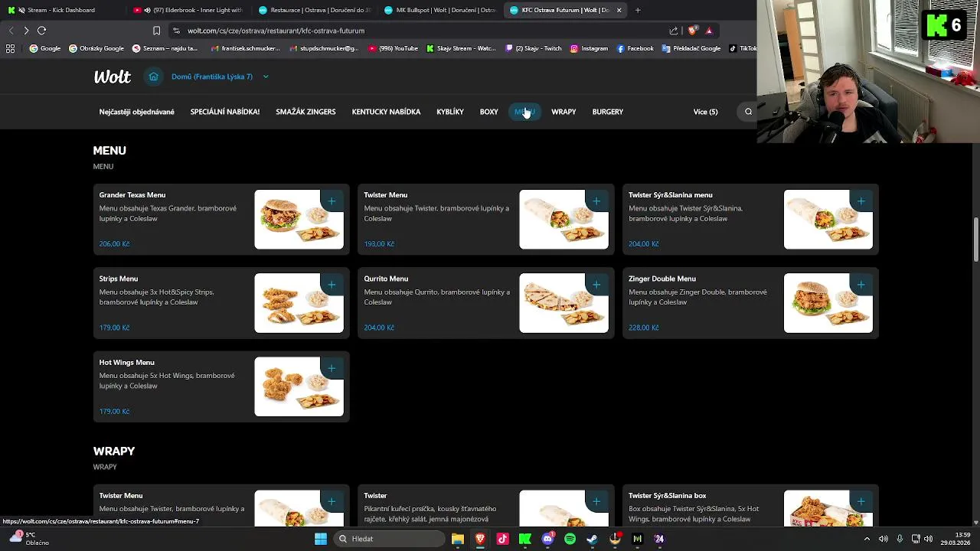The height and width of the screenshot is (551, 980).
Task: Open Discord from the taskbar
Action: 547,539
